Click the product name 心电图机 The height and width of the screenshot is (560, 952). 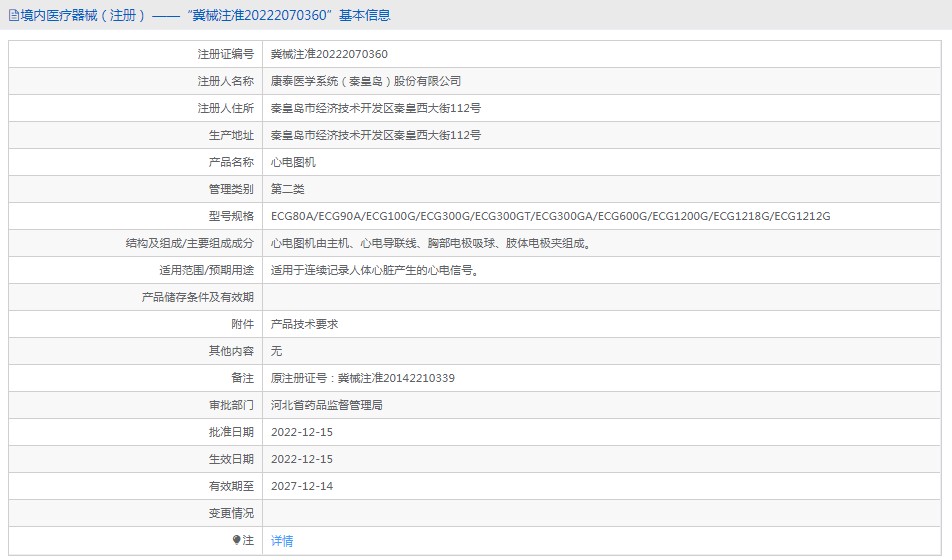pyautogui.click(x=293, y=162)
